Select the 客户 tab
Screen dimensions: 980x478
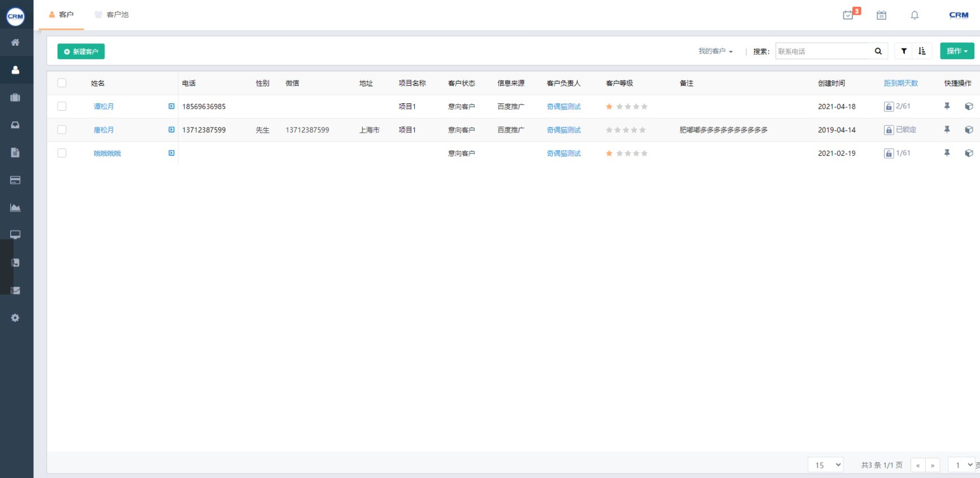click(x=62, y=15)
